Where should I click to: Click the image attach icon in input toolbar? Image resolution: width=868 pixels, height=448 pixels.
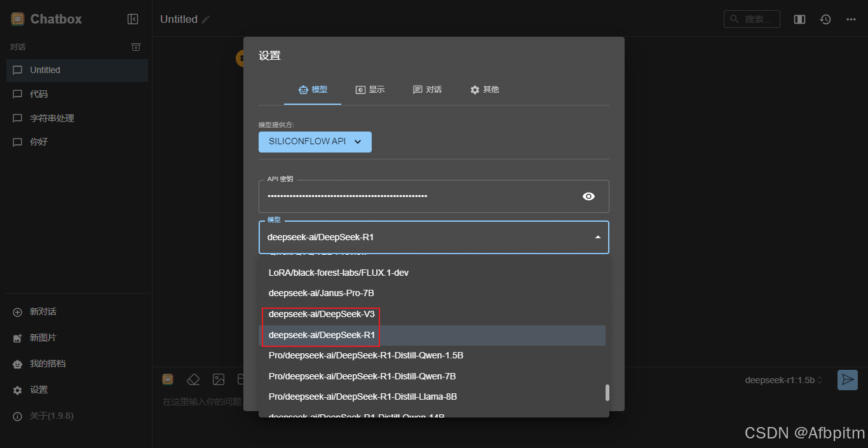(219, 379)
